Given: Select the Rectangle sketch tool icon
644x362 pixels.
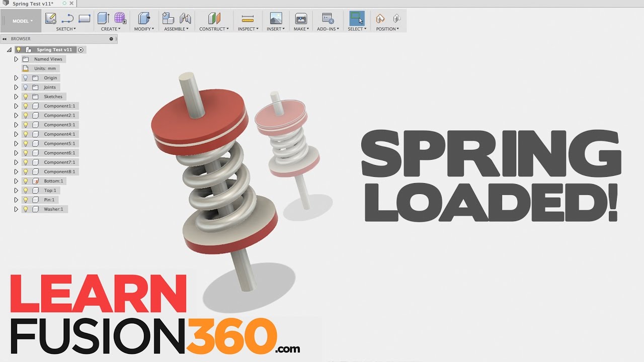Looking at the screenshot, I should coord(84,19).
